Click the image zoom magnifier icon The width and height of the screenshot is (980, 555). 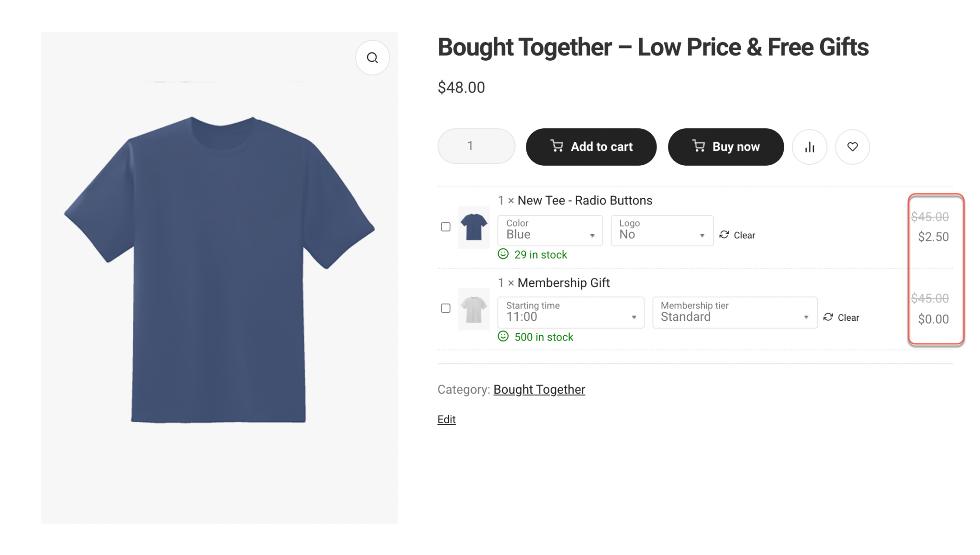[x=372, y=58]
